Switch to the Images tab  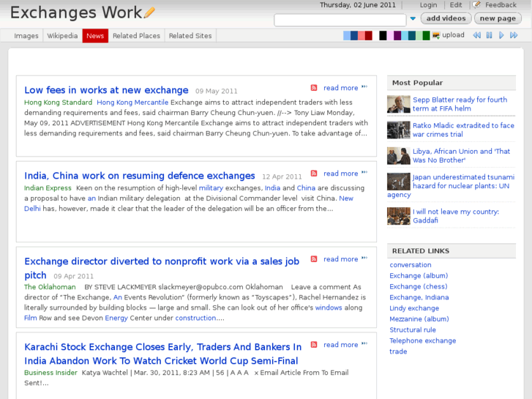pyautogui.click(x=26, y=36)
